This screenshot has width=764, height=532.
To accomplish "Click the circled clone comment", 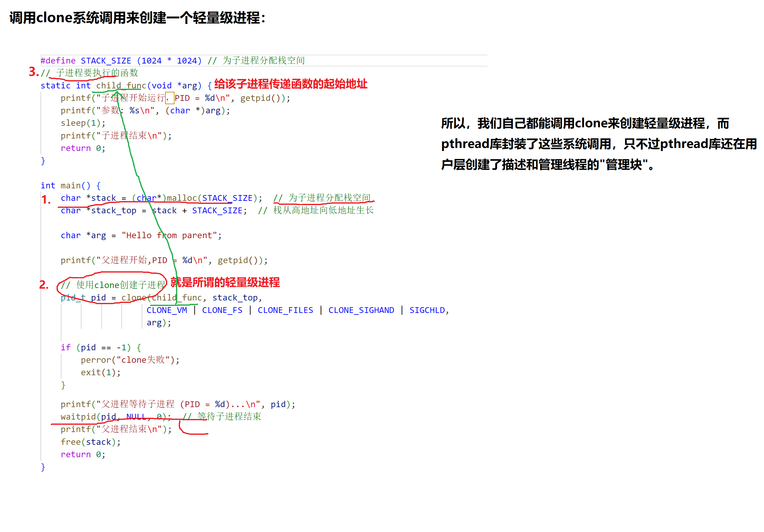I will point(113,285).
